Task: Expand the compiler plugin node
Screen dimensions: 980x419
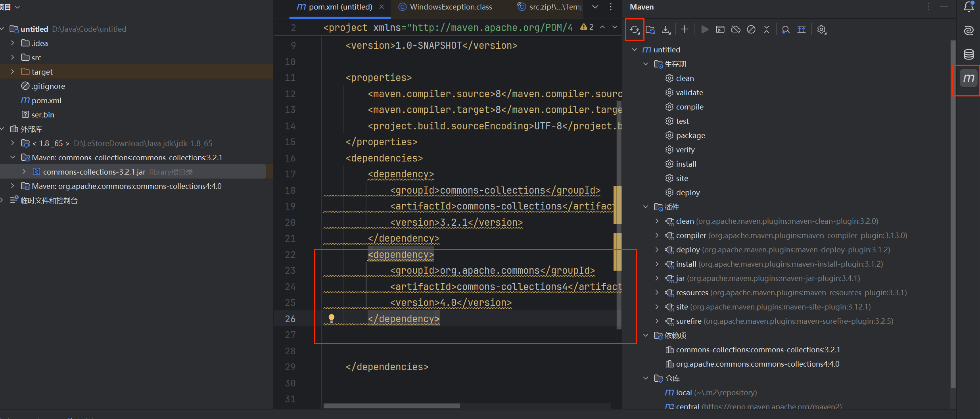Action: [657, 236]
